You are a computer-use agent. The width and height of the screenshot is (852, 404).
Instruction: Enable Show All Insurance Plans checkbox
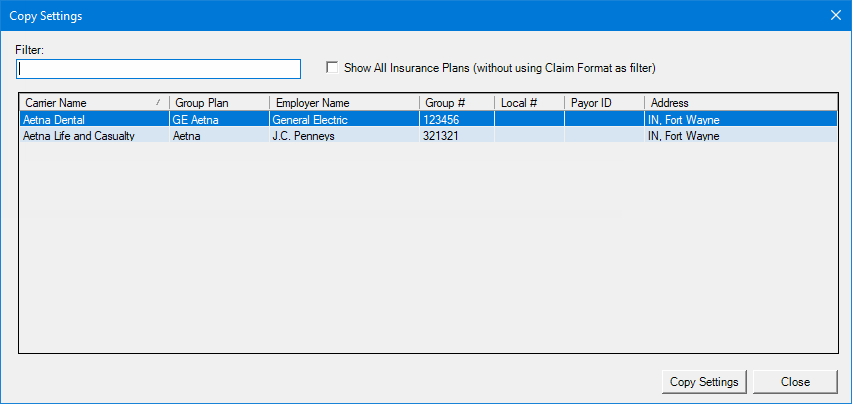(333, 68)
